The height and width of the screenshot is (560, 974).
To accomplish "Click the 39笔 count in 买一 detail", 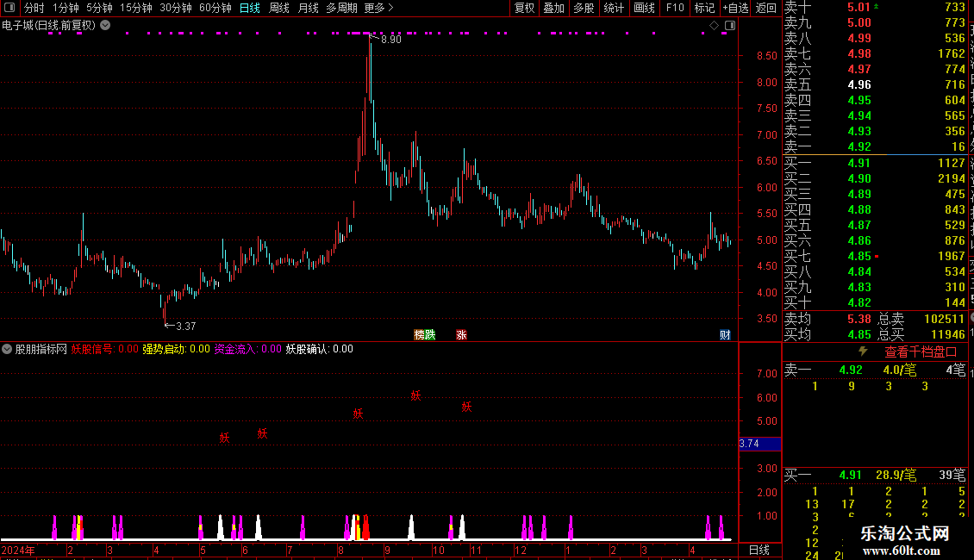I will [x=952, y=475].
